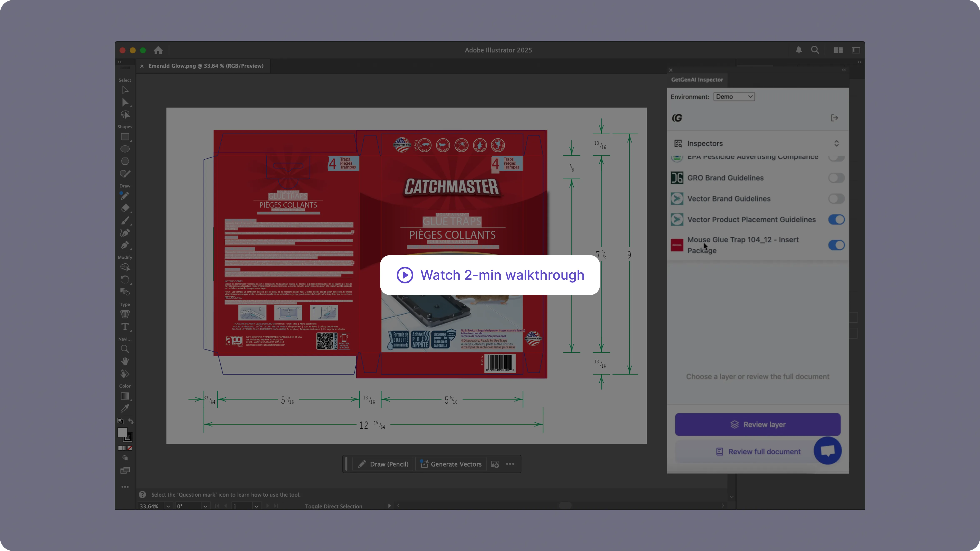The width and height of the screenshot is (980, 551).
Task: Expand the Inspectors selector chevrons
Action: pyautogui.click(x=837, y=143)
